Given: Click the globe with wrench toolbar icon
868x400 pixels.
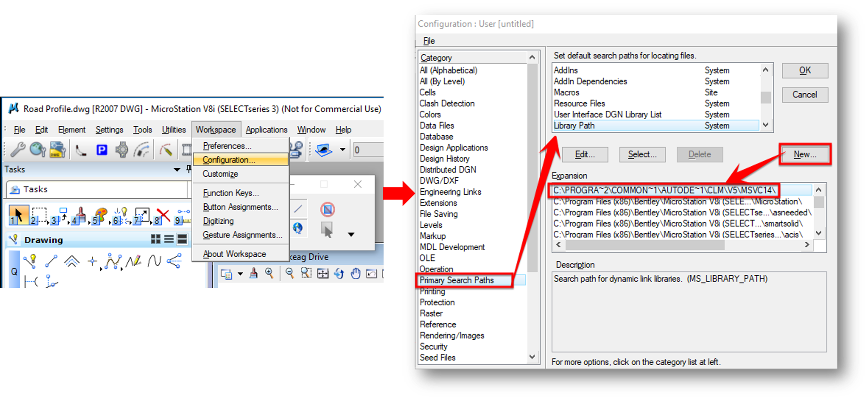Looking at the screenshot, I should tap(38, 149).
